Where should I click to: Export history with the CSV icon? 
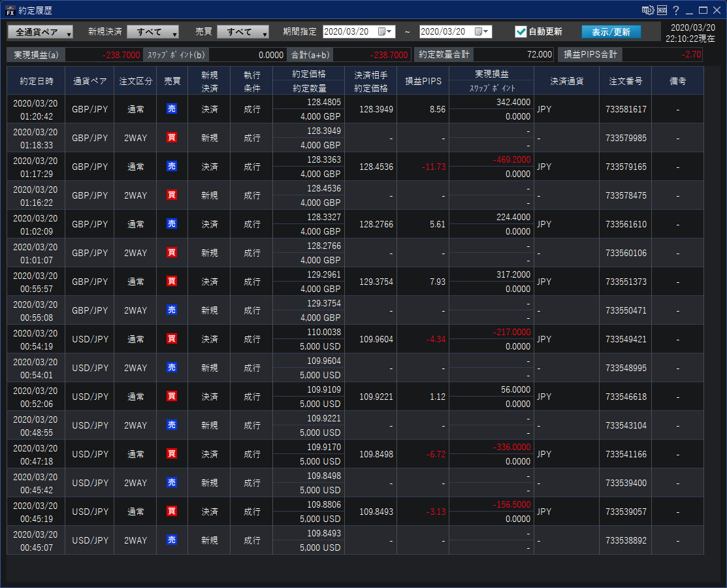[x=662, y=10]
